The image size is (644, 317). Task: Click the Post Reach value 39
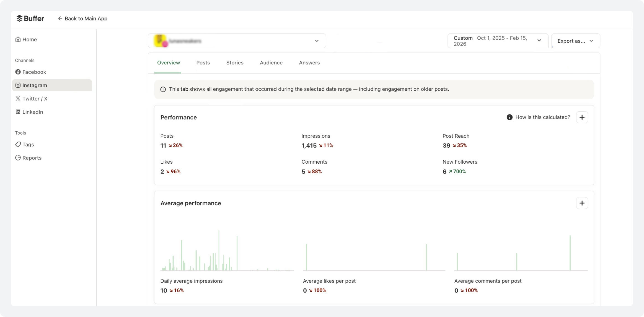[446, 145]
